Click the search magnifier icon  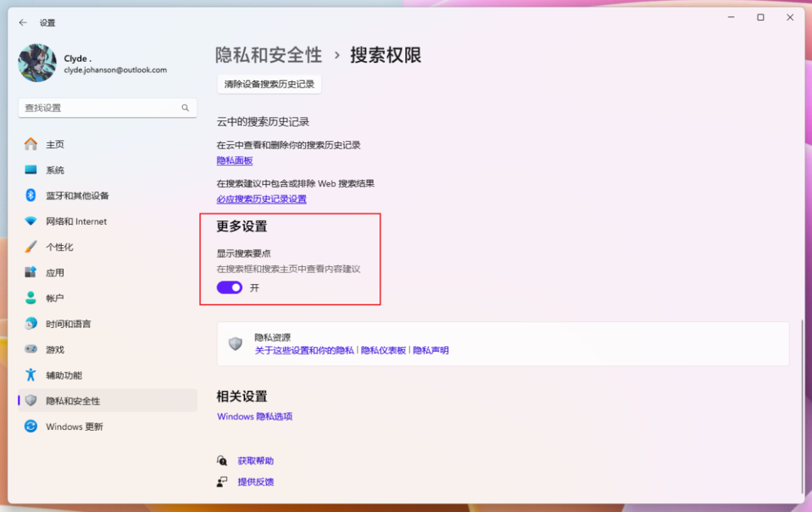185,108
